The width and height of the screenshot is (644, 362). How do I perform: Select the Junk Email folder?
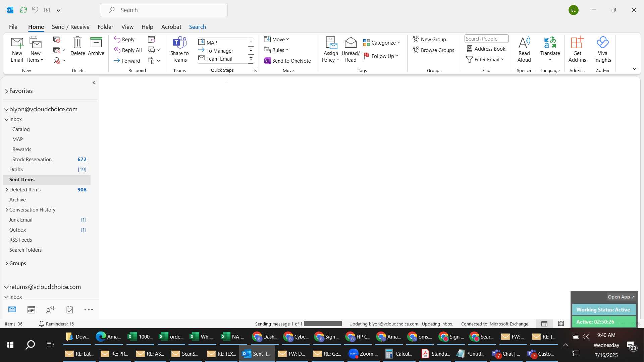(x=46, y=220)
